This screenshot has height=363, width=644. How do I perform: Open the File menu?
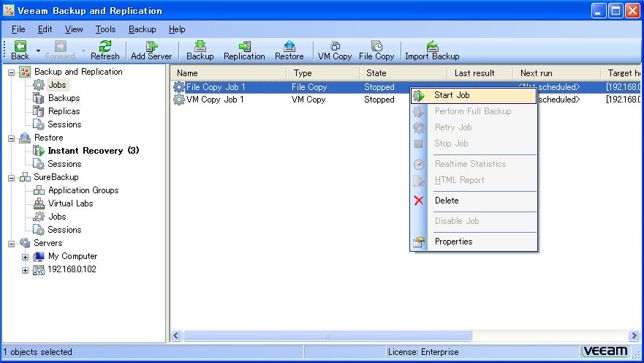(18, 29)
